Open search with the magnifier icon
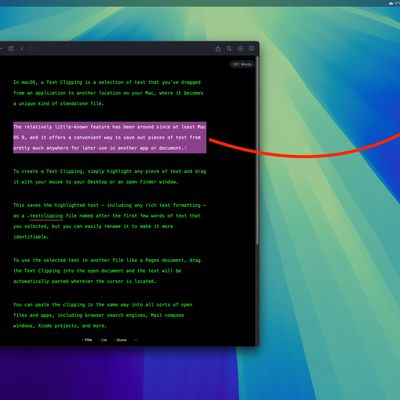The height and width of the screenshot is (400, 400). tap(229, 49)
